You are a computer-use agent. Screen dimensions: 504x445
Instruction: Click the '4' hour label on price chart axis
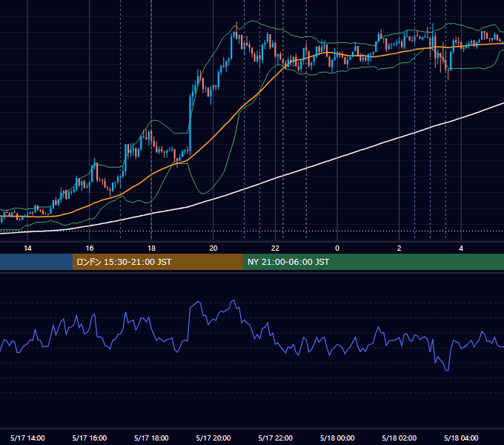click(x=461, y=248)
